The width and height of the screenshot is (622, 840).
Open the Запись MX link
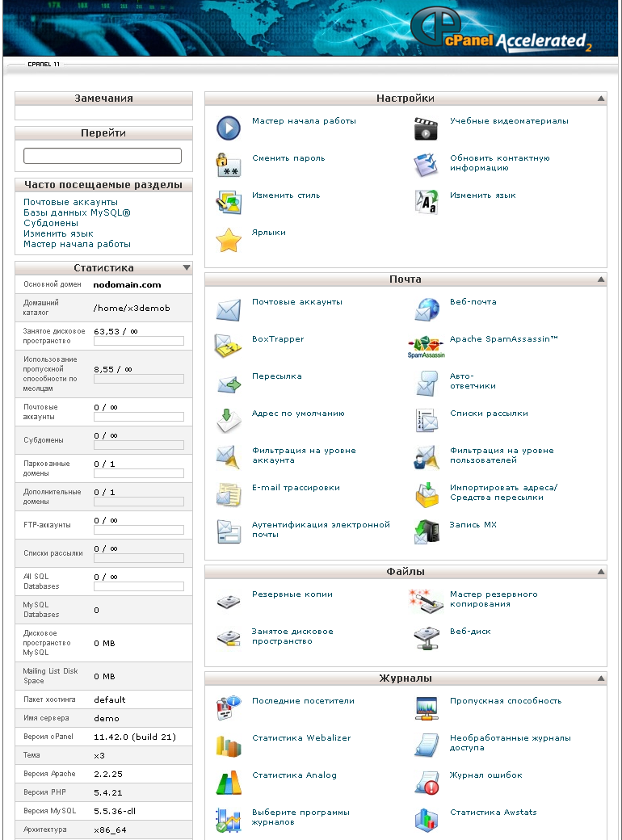click(x=473, y=524)
